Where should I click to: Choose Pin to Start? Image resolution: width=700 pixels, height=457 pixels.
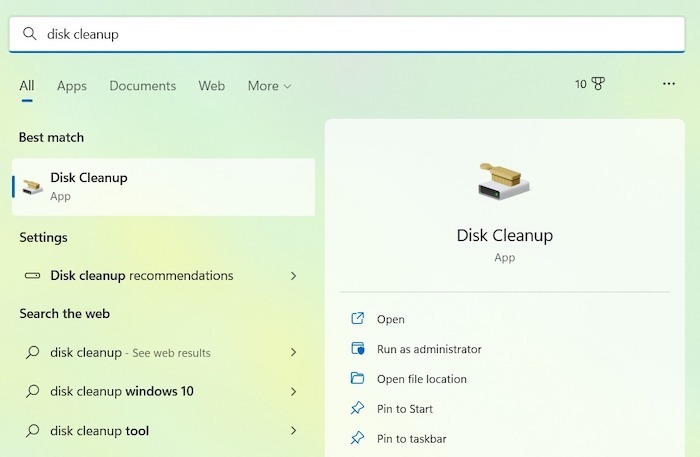coord(405,409)
